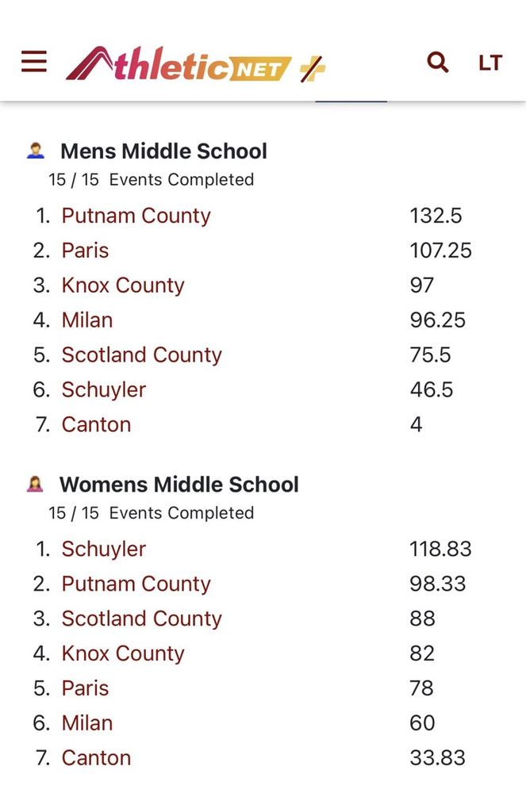Click the AthleticNET plus icon

coord(313,69)
